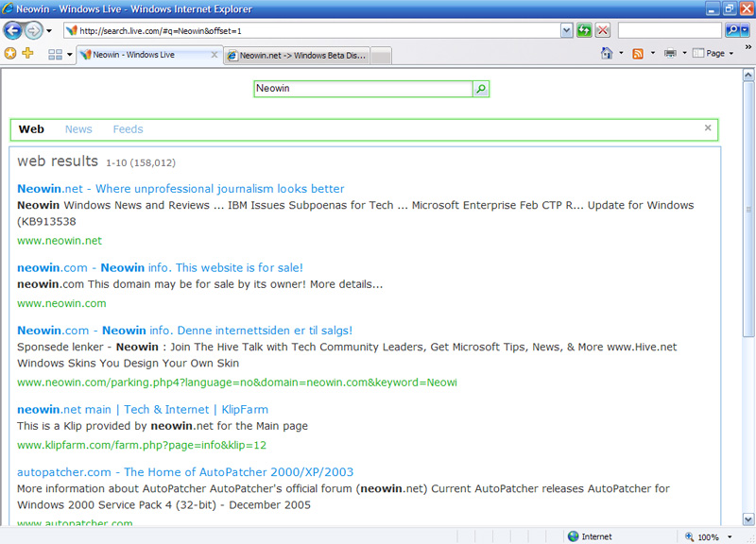This screenshot has height=544, width=756.
Task: Open the tab list dropdown arrow
Action: [68, 55]
